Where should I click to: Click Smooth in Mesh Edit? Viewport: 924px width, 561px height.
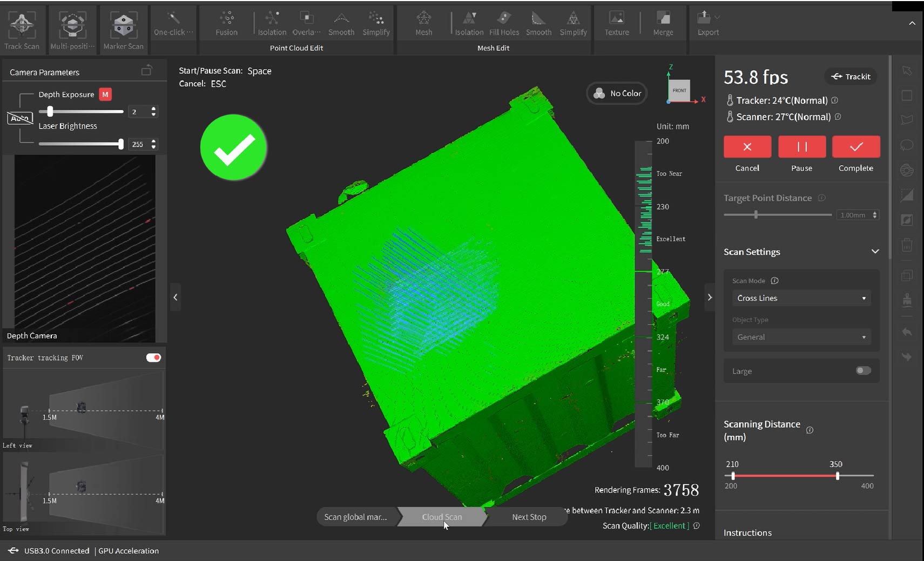coord(538,23)
